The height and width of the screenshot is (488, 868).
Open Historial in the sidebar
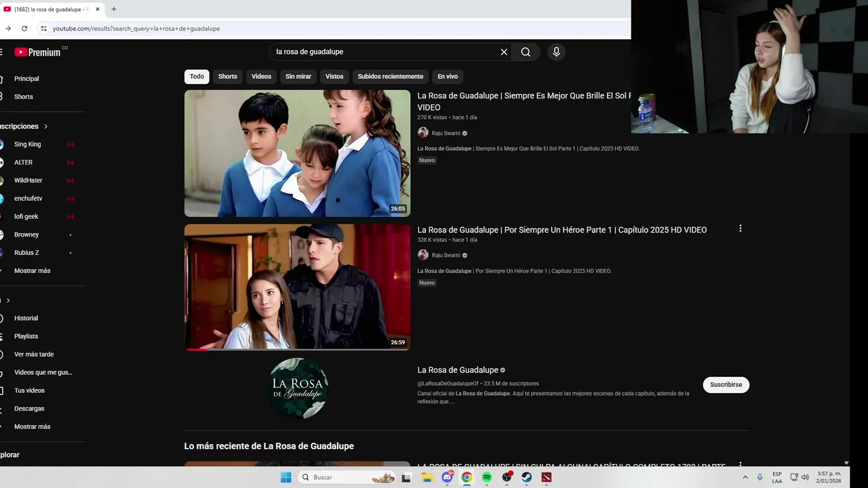pos(26,318)
